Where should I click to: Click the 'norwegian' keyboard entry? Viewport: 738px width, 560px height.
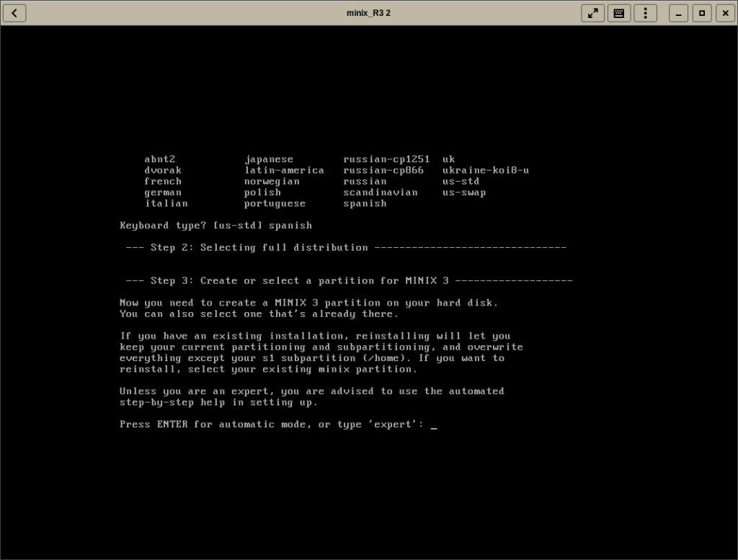coord(272,181)
